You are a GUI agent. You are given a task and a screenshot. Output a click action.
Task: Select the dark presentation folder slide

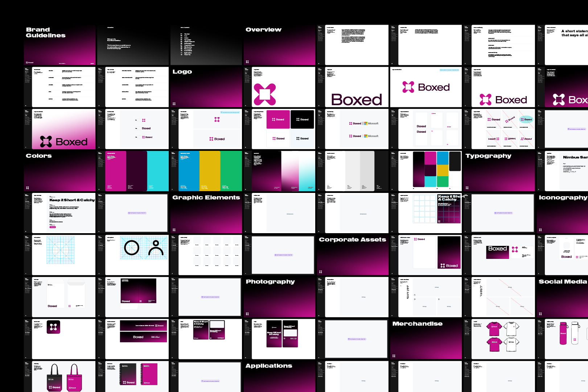[x=133, y=297]
